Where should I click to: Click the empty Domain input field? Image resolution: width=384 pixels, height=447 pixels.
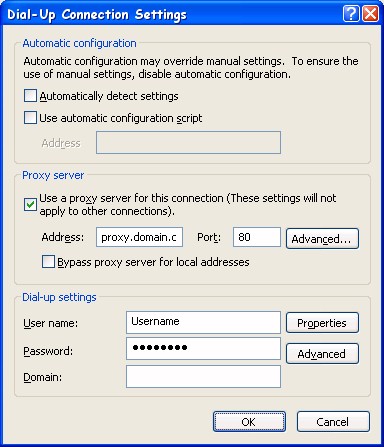tap(203, 377)
